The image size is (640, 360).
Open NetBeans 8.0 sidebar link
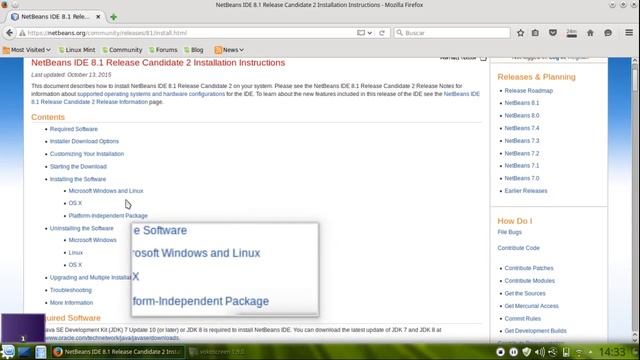(x=522, y=116)
